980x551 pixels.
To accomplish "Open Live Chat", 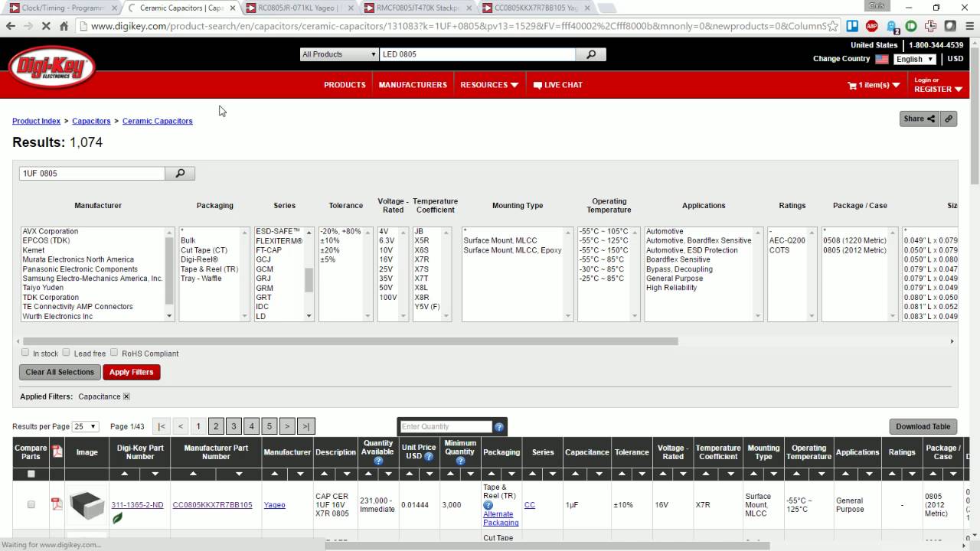I will tap(558, 85).
